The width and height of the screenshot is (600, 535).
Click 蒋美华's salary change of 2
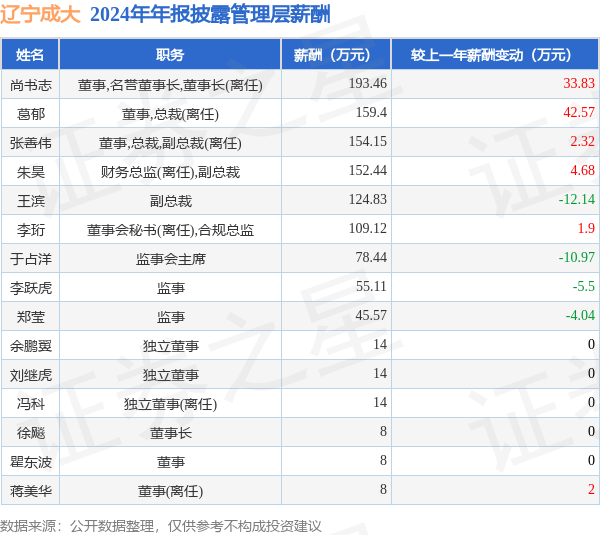(x=591, y=489)
